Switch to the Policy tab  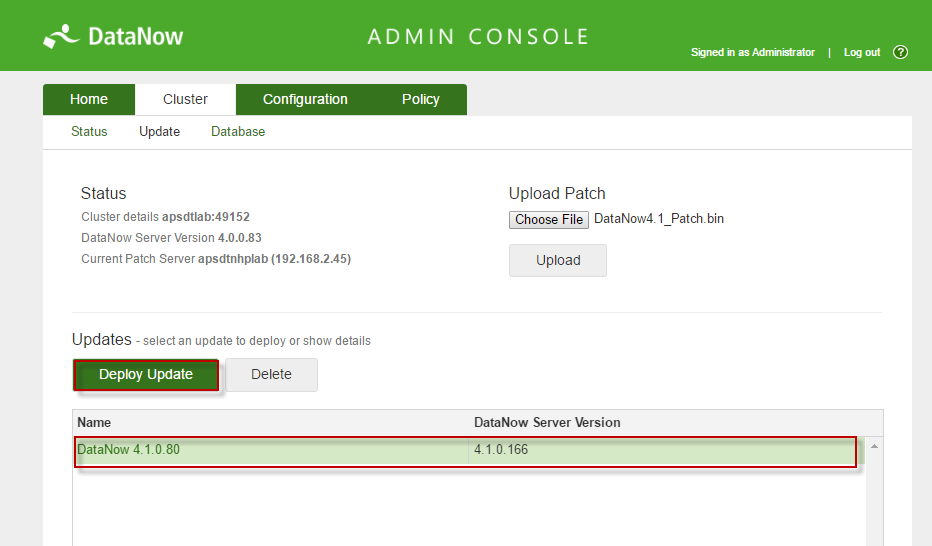(421, 99)
